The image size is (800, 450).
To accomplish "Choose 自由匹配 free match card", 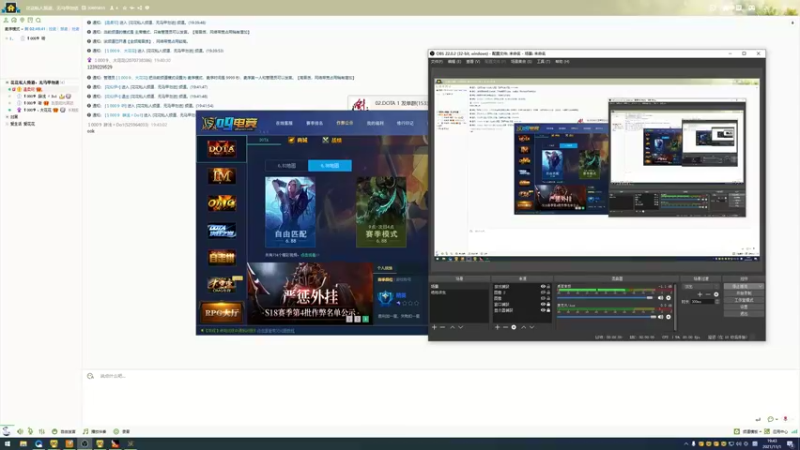I will [290, 212].
